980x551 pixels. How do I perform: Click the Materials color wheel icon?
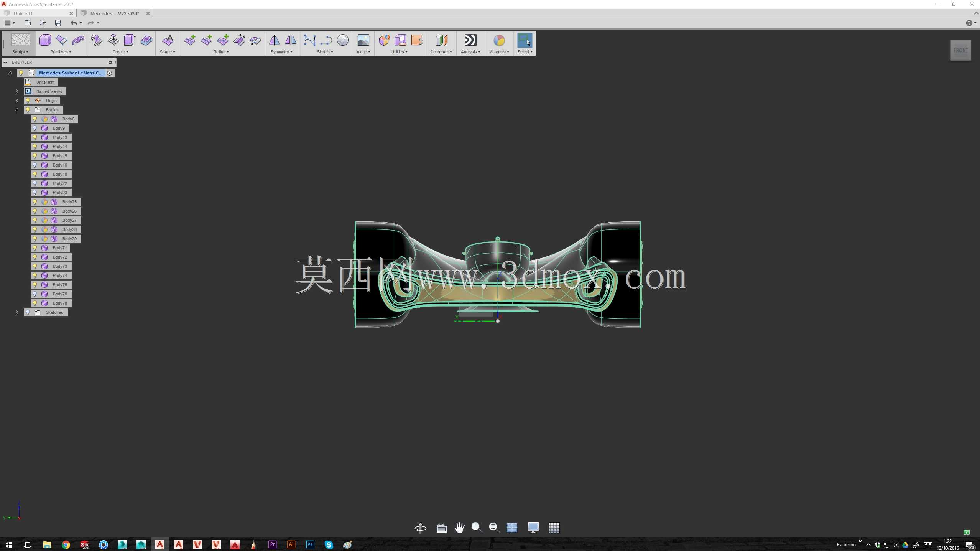pos(499,40)
